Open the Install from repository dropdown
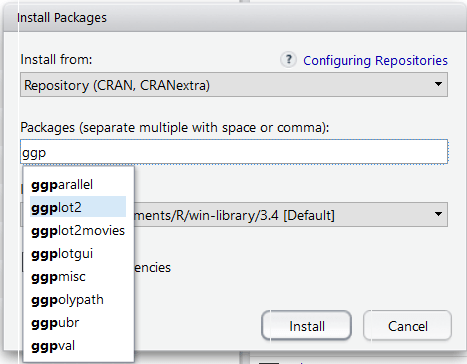Viewport: 467px width, 364px height. [234, 85]
